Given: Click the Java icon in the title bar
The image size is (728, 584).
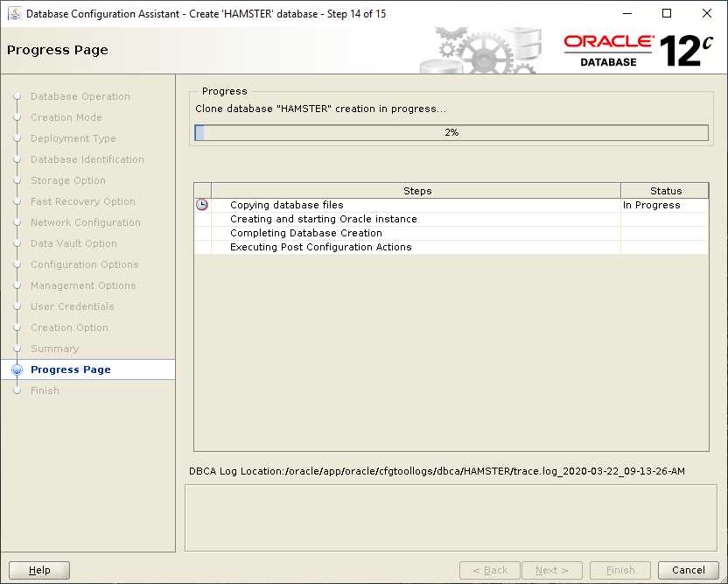Looking at the screenshot, I should pyautogui.click(x=14, y=13).
